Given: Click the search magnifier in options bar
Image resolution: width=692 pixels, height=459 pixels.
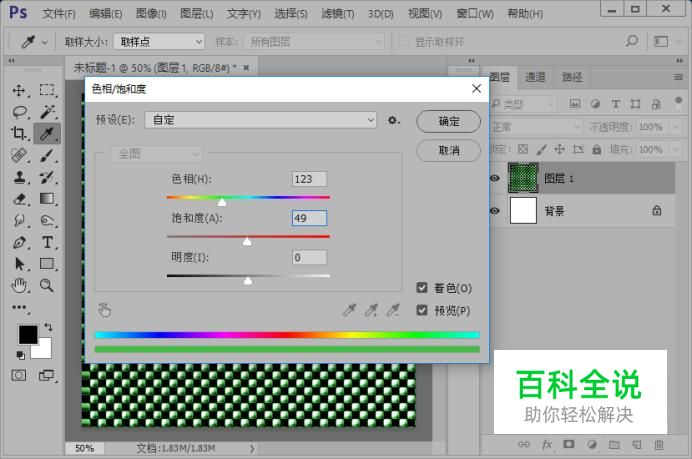Looking at the screenshot, I should pyautogui.click(x=632, y=41).
